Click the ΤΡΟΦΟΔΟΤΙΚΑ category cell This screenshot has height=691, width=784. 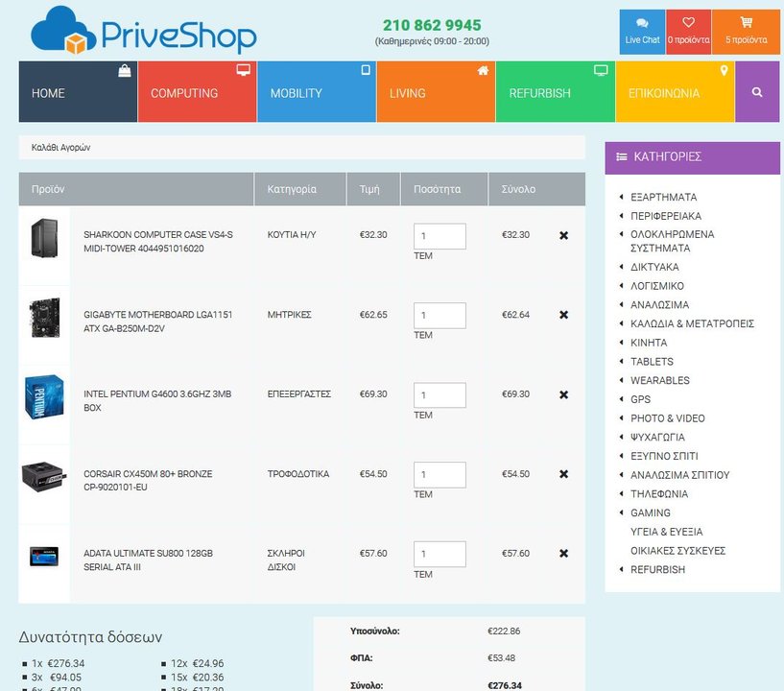click(298, 473)
